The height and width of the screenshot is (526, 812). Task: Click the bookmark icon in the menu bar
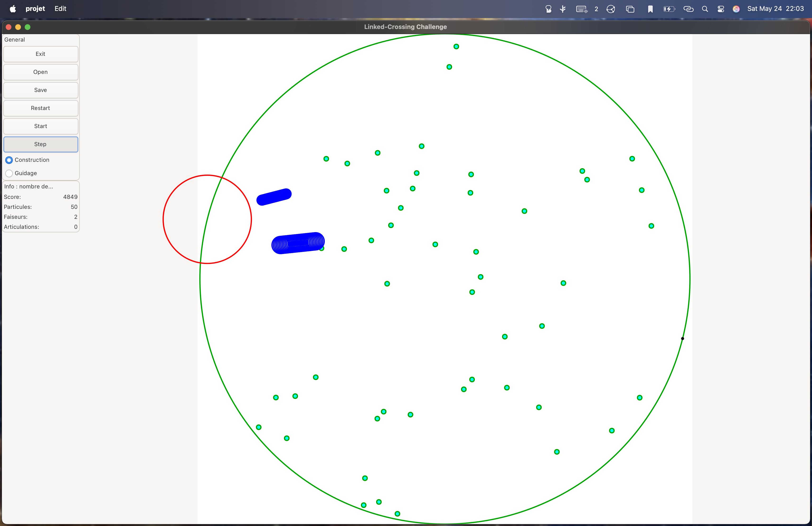coord(650,9)
